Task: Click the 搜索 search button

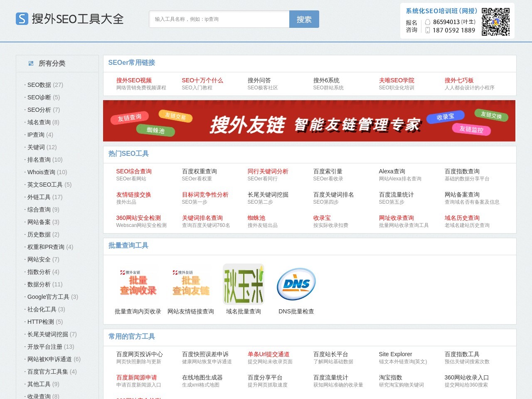Action: coord(304,19)
